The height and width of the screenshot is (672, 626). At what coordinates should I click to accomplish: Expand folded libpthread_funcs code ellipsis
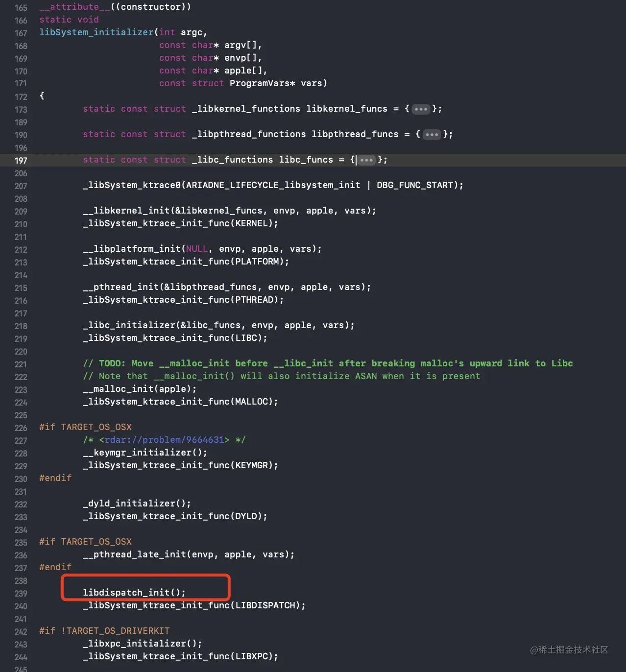432,134
